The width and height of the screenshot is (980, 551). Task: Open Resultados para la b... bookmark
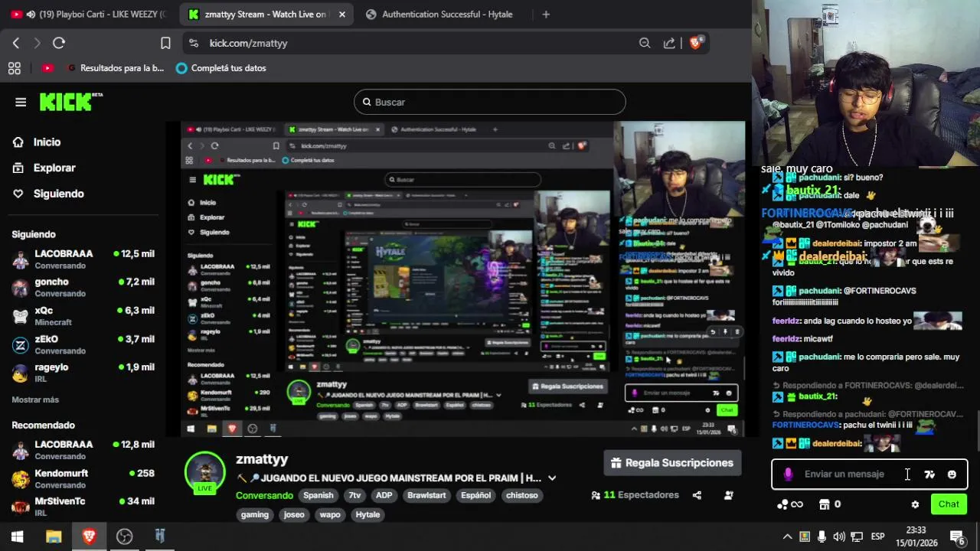coord(116,68)
